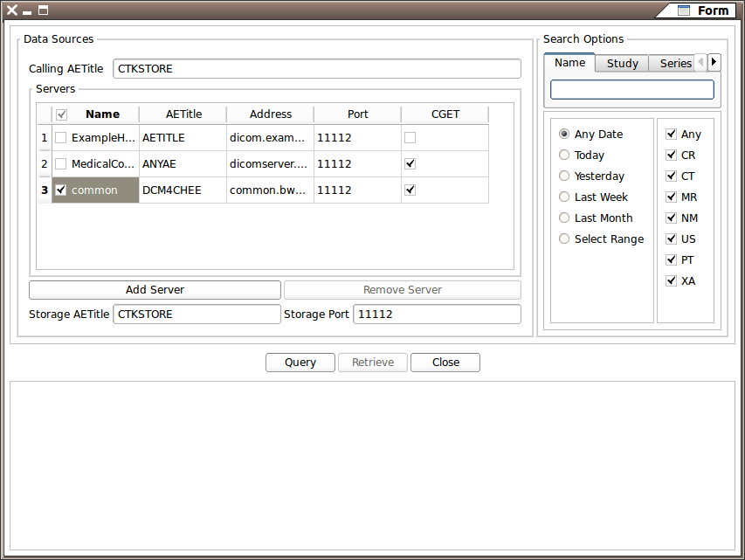Click the Calling AETitle text field
This screenshot has height=560, width=745.
316,69
